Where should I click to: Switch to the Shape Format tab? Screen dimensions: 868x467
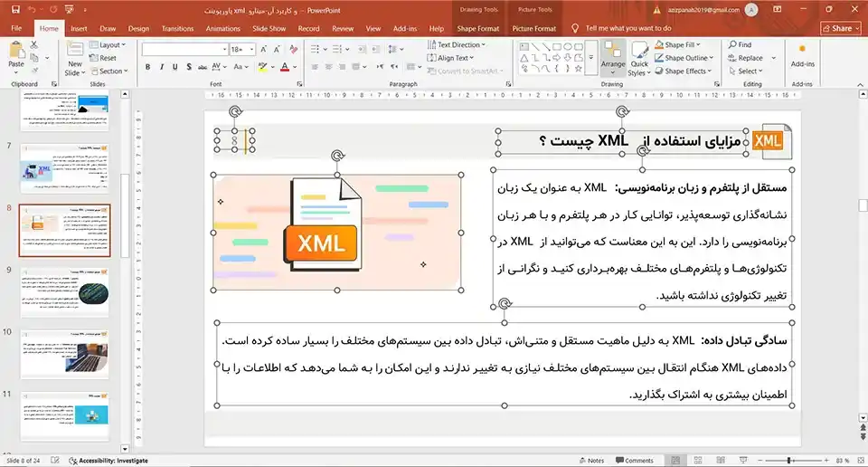coord(477,28)
